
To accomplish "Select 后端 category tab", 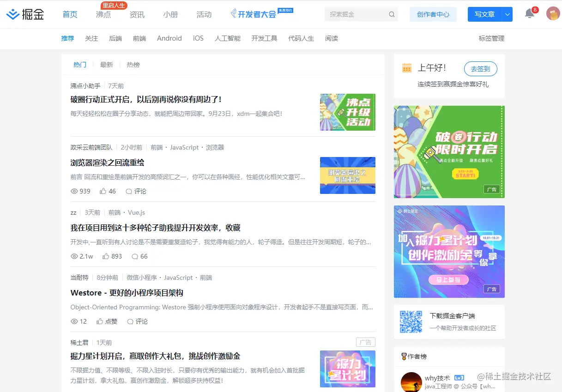I will (x=115, y=38).
